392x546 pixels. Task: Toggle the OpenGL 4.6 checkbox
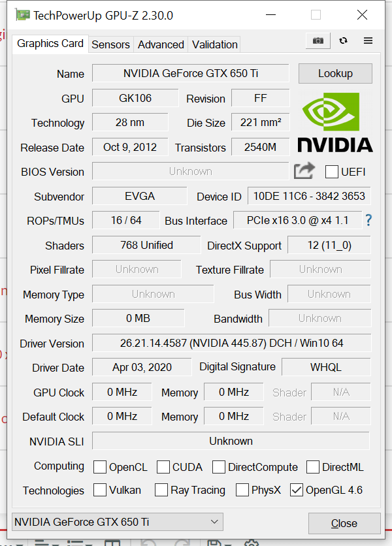[296, 490]
